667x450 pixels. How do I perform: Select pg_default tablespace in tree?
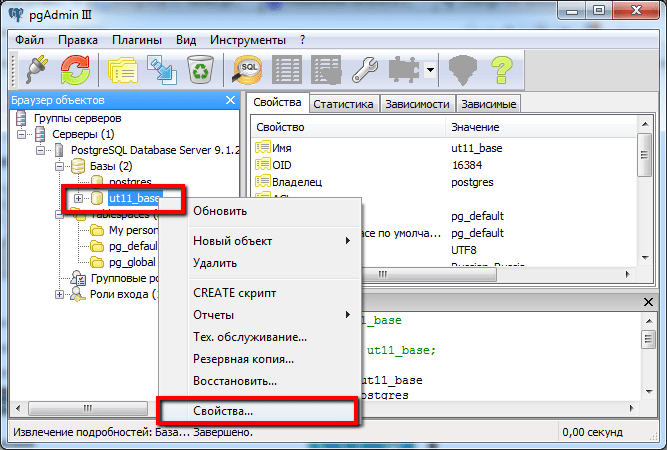pos(133,246)
